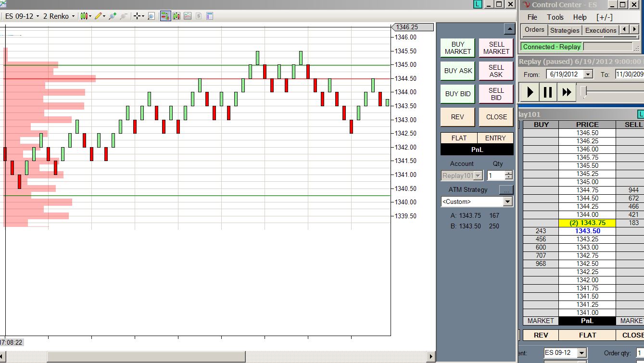644x363 pixels.
Task: Select the pencil drawing tools icon
Action: (x=100, y=16)
